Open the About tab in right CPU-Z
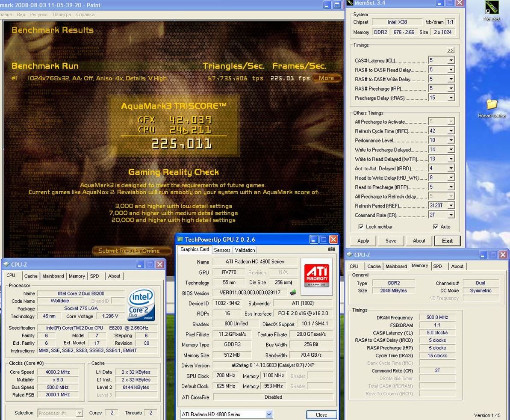 pos(457,266)
